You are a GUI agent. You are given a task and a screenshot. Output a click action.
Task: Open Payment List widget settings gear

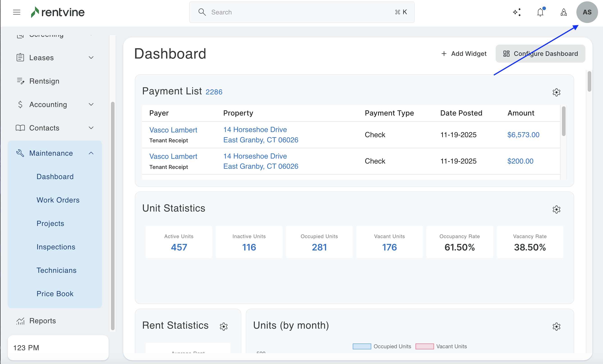click(556, 92)
